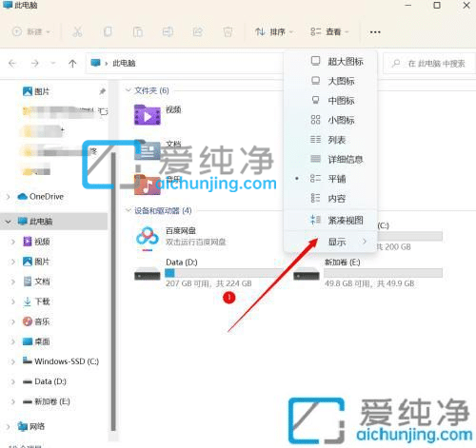Select 小图标 view option
Image resolution: width=476 pixels, height=448 pixels.
[x=330, y=120]
